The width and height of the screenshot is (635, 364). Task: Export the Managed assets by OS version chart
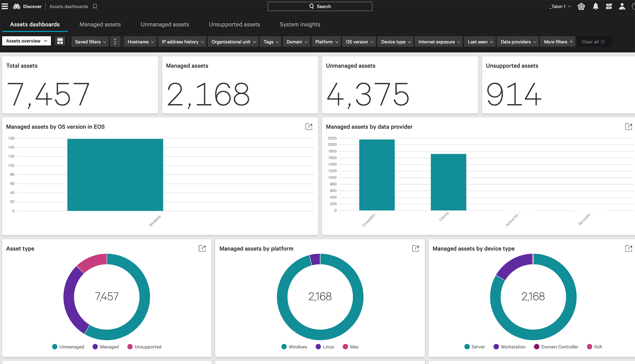(309, 127)
